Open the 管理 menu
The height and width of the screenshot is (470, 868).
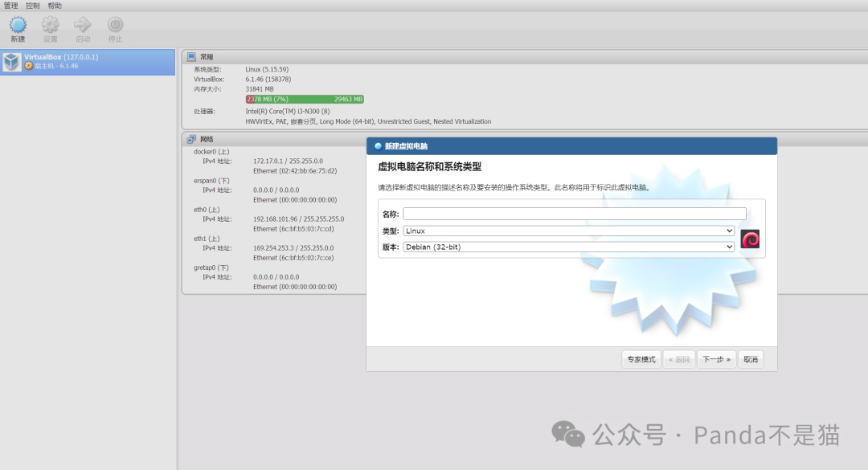11,6
